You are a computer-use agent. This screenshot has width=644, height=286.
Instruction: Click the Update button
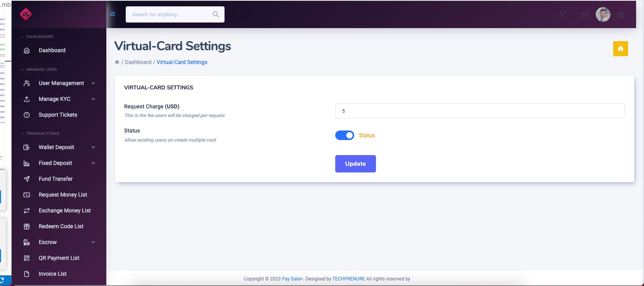point(355,164)
